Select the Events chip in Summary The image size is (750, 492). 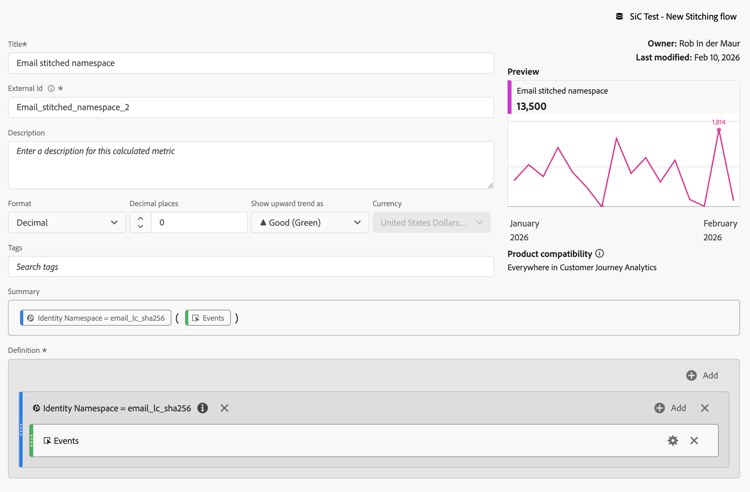tap(208, 318)
